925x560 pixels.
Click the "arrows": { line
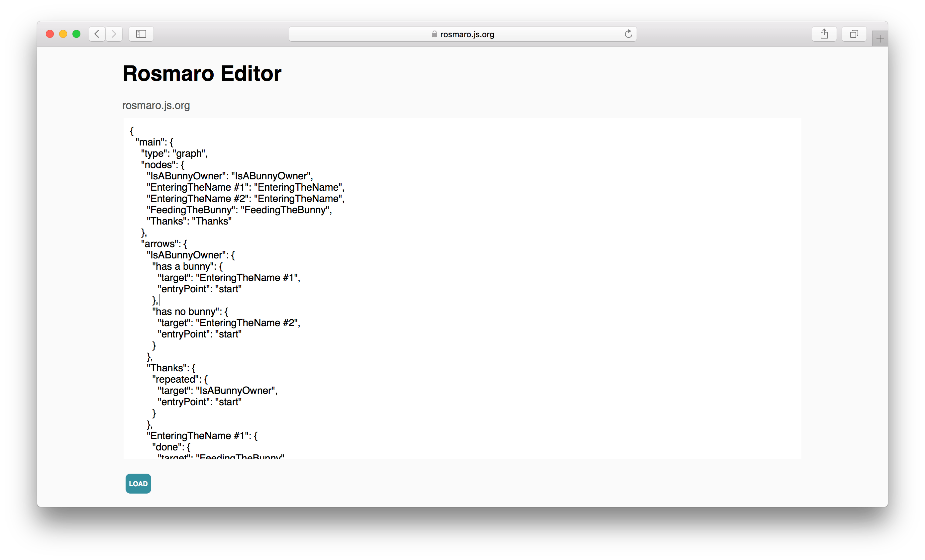164,243
